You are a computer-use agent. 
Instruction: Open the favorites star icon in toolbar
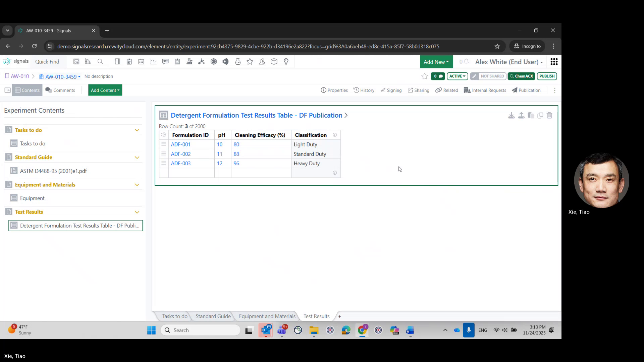[250, 61]
